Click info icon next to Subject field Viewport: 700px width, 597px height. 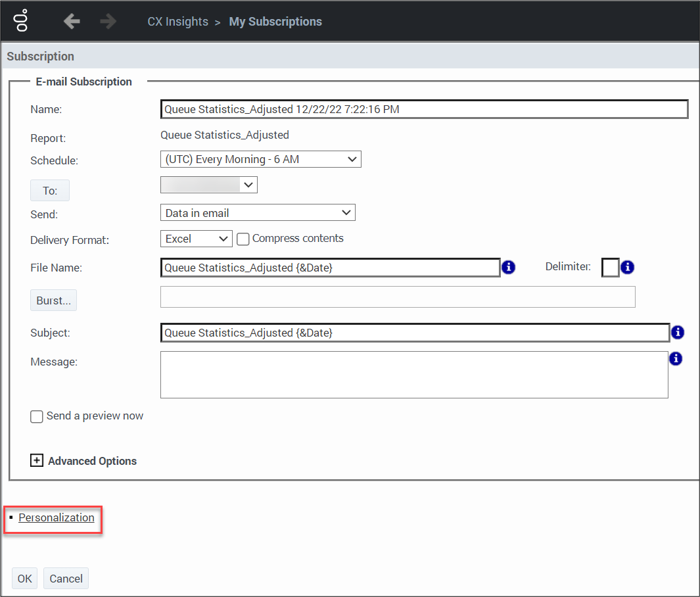point(678,333)
